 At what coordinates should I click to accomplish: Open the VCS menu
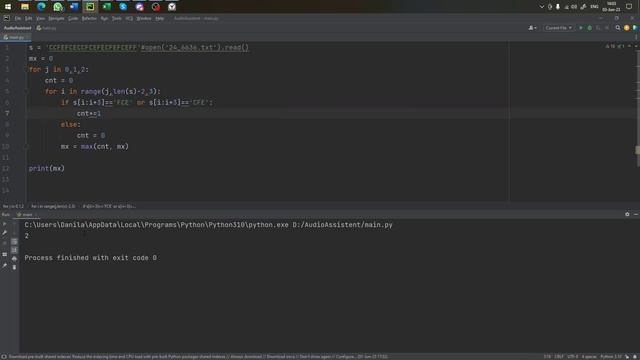click(129, 18)
